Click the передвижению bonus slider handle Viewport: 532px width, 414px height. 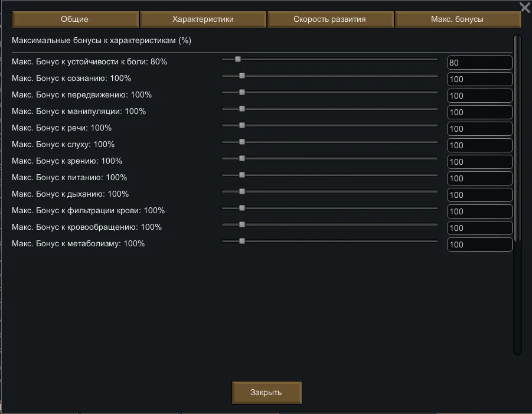tap(242, 92)
